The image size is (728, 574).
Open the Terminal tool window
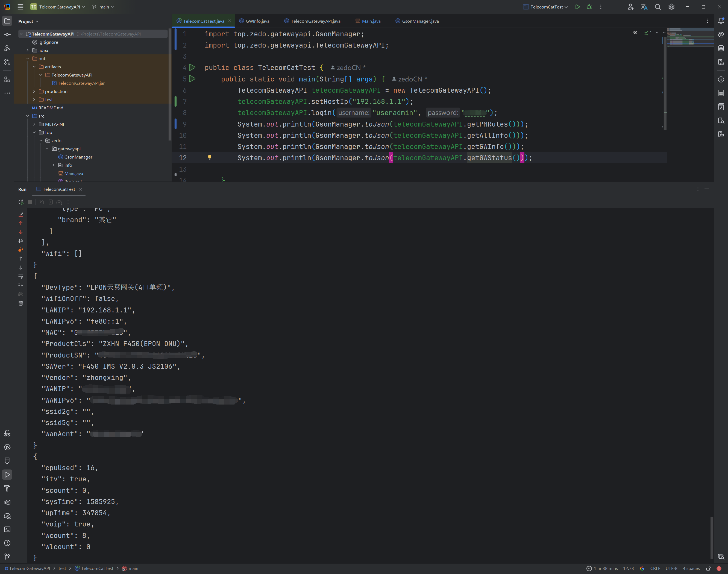tap(7, 529)
